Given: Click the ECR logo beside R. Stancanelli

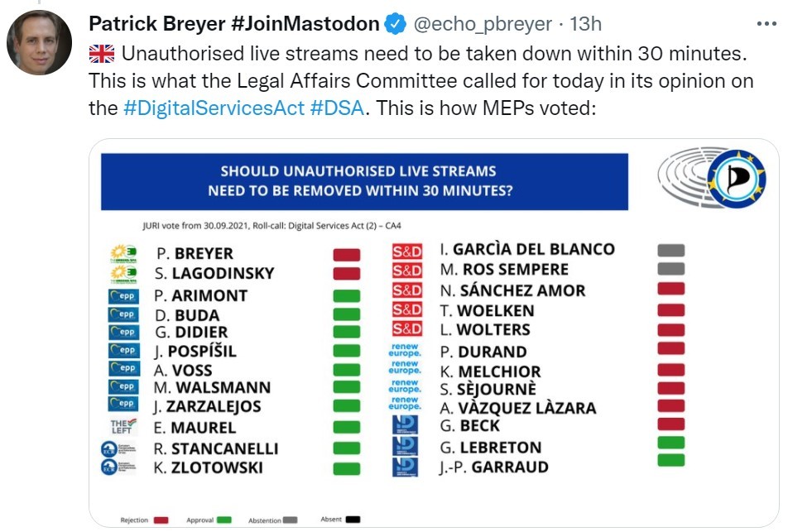Looking at the screenshot, I should point(118,448).
